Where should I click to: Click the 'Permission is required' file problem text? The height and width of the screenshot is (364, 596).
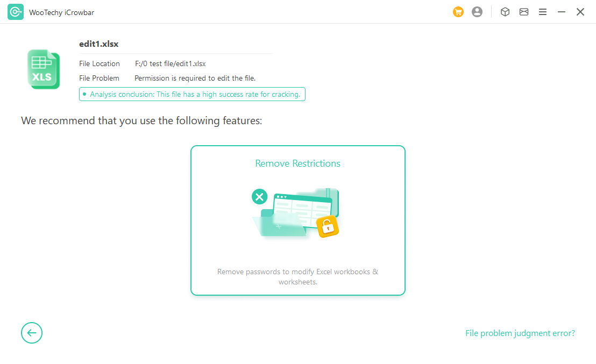pyautogui.click(x=195, y=78)
